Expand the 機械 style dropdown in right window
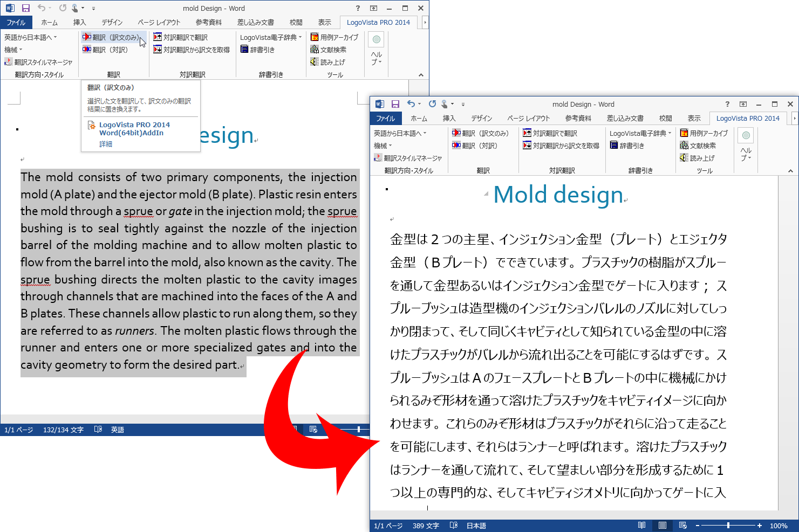Image resolution: width=799 pixels, height=532 pixels. 383,146
